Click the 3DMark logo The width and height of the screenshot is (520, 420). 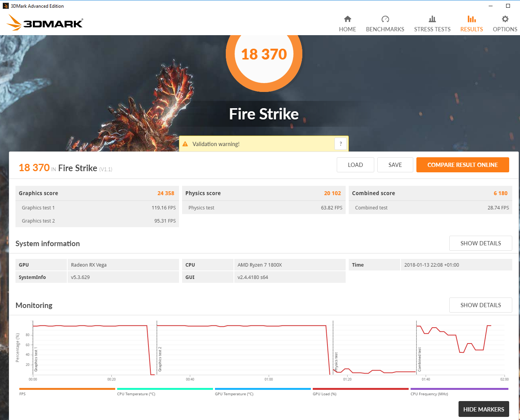(45, 23)
